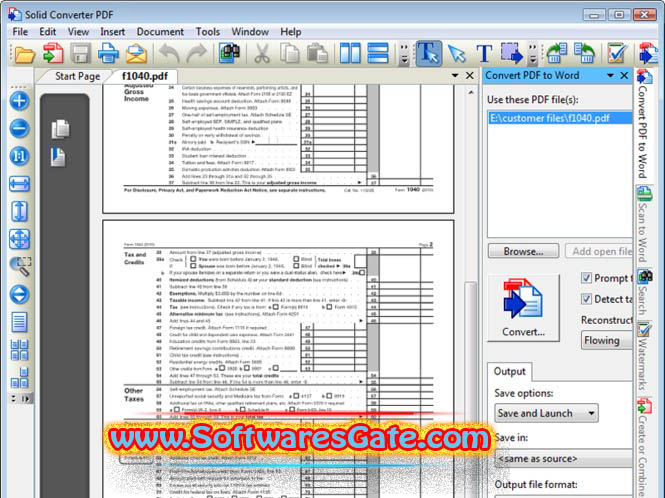Close the f1040.pdf document pane

tap(469, 76)
